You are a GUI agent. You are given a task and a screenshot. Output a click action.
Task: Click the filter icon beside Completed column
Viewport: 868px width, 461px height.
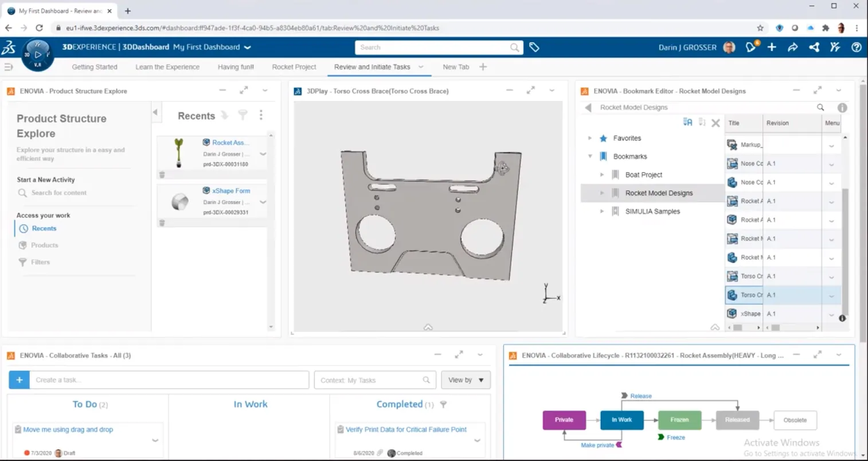click(x=443, y=404)
